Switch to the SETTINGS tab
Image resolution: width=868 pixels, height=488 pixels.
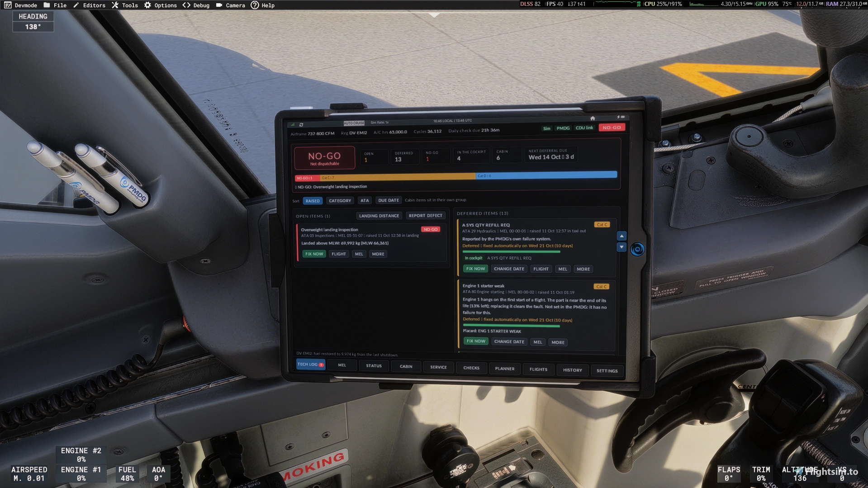click(x=607, y=371)
